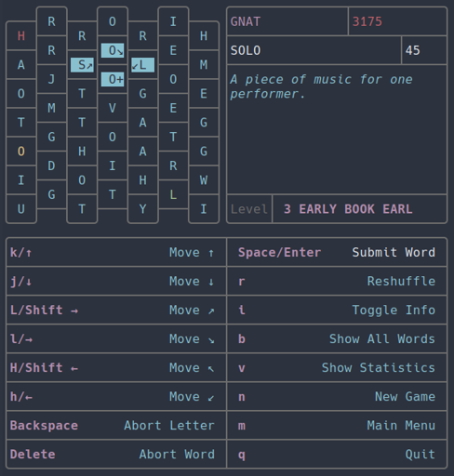Screen dimensions: 454x476
Task: Select the D letter tile
Action: (52, 165)
